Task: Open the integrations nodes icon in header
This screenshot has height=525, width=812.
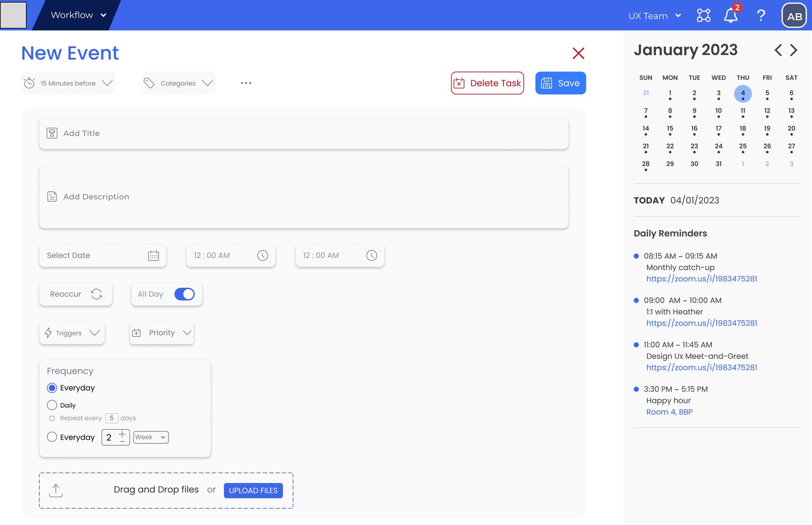Action: 703,15
